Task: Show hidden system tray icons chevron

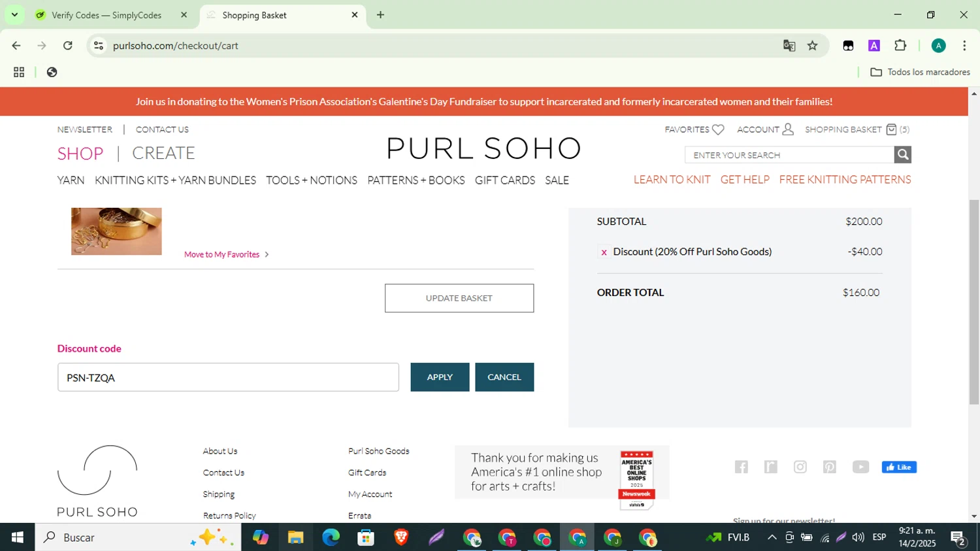Action: pyautogui.click(x=772, y=537)
